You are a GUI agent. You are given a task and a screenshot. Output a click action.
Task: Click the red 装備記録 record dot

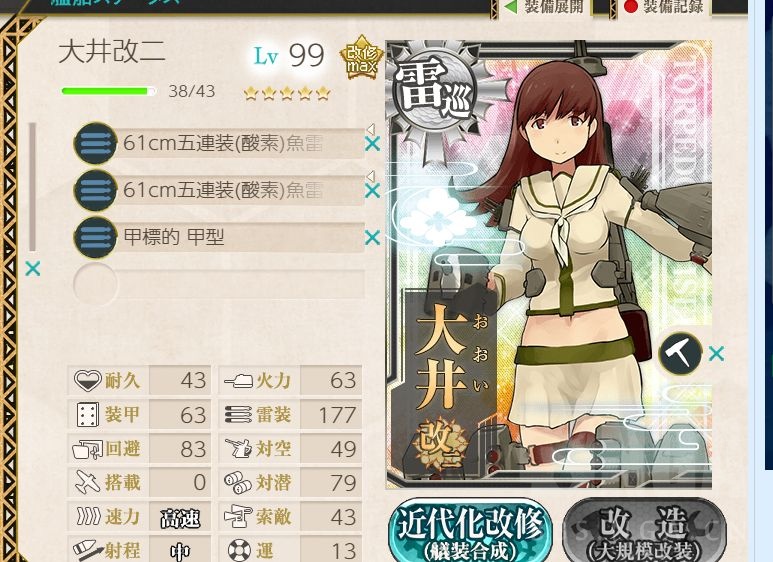click(x=631, y=6)
